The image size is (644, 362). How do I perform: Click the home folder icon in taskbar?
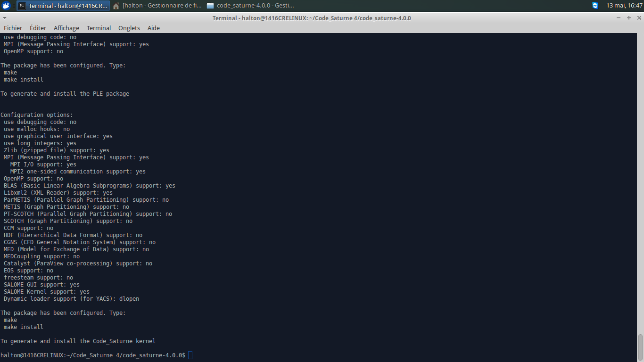pos(116,6)
